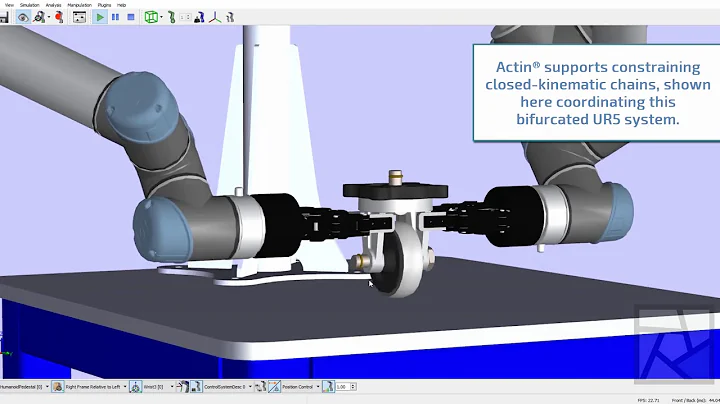The image size is (720, 404).
Task: Click the red arrow robot arm icon
Action: (x=183, y=387)
